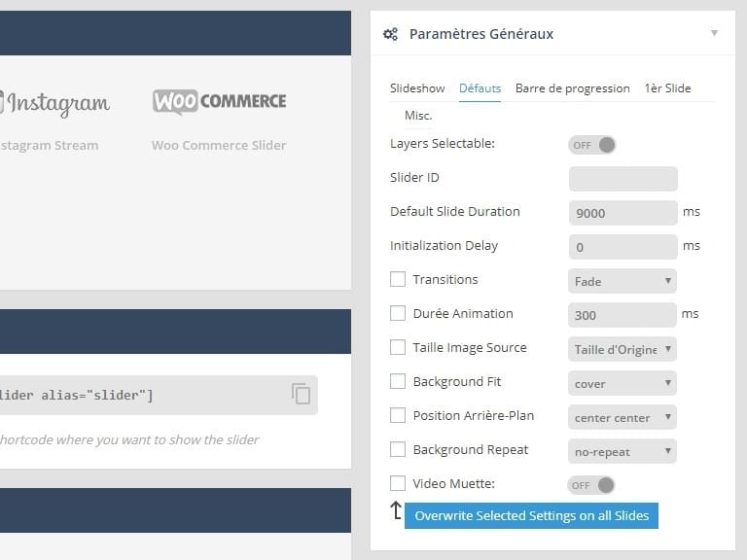This screenshot has width=747, height=560.
Task: Choose the WooCommerce Slider logo
Action: coord(219,101)
